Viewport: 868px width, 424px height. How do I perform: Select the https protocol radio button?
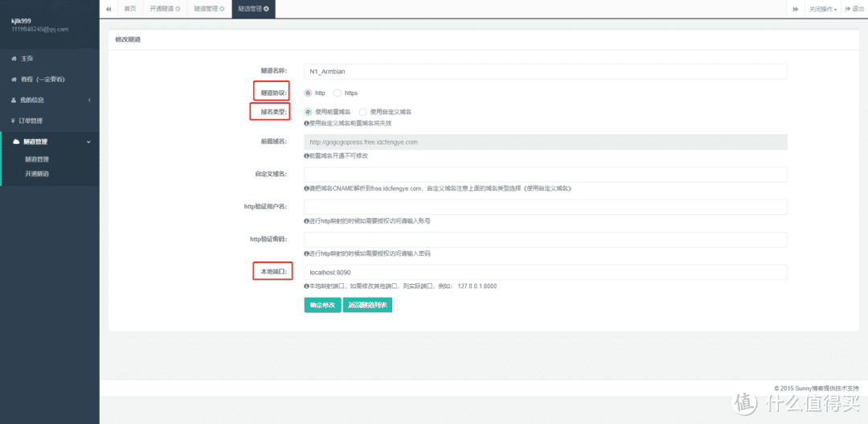point(337,93)
